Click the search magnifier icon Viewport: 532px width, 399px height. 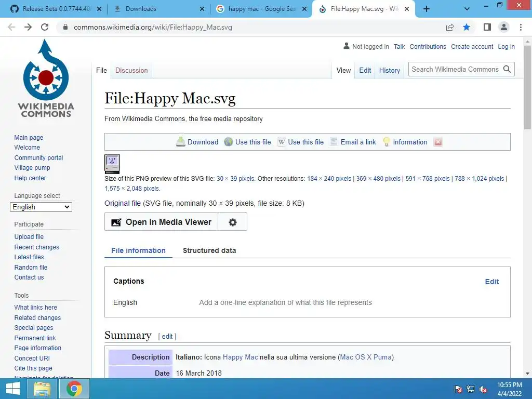pyautogui.click(x=507, y=69)
